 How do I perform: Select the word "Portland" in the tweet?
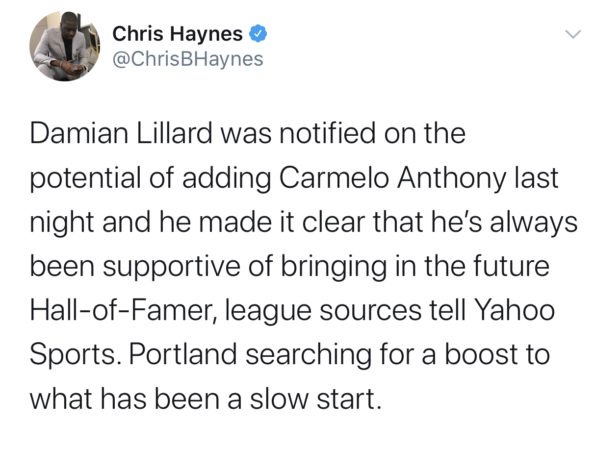pos(183,354)
